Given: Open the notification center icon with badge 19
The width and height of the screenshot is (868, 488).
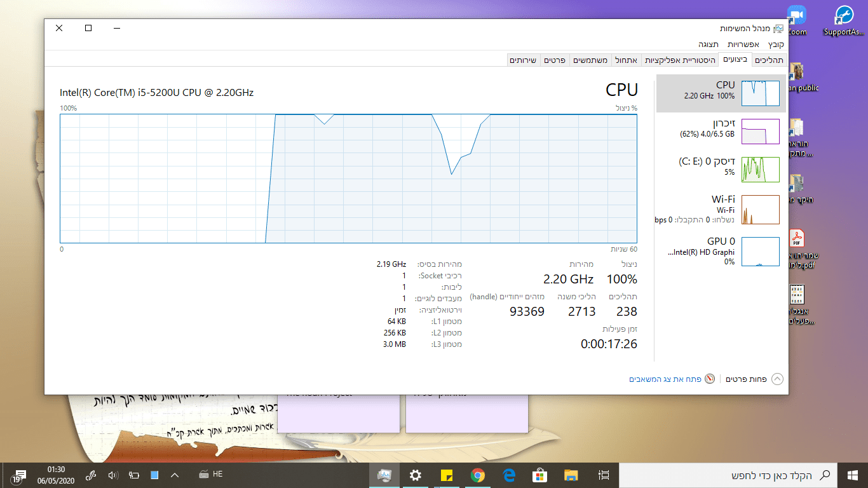Looking at the screenshot, I should coord(18,475).
